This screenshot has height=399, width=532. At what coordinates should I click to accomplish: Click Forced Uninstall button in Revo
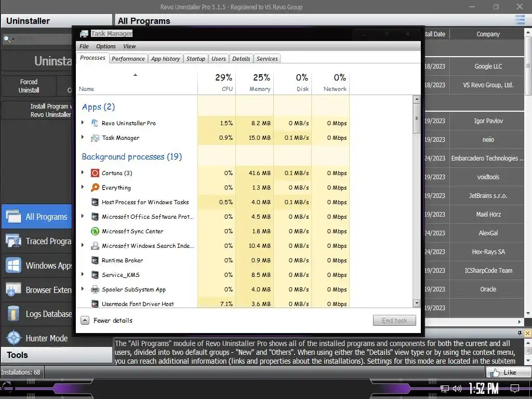[29, 86]
